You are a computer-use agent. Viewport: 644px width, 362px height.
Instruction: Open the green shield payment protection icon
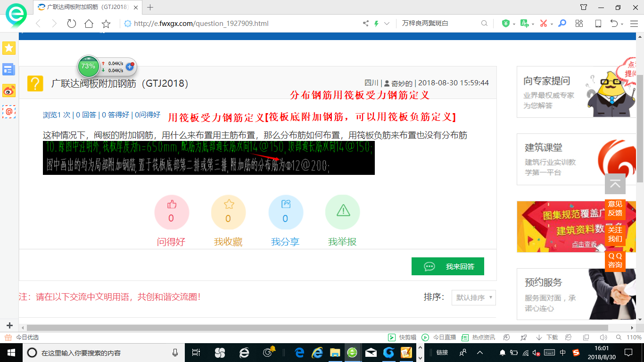506,24
